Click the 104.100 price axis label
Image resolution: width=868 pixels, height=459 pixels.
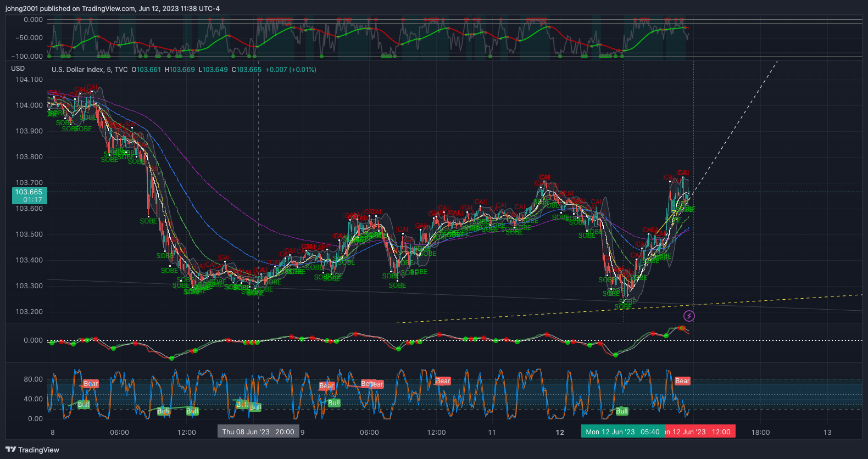[x=29, y=80]
